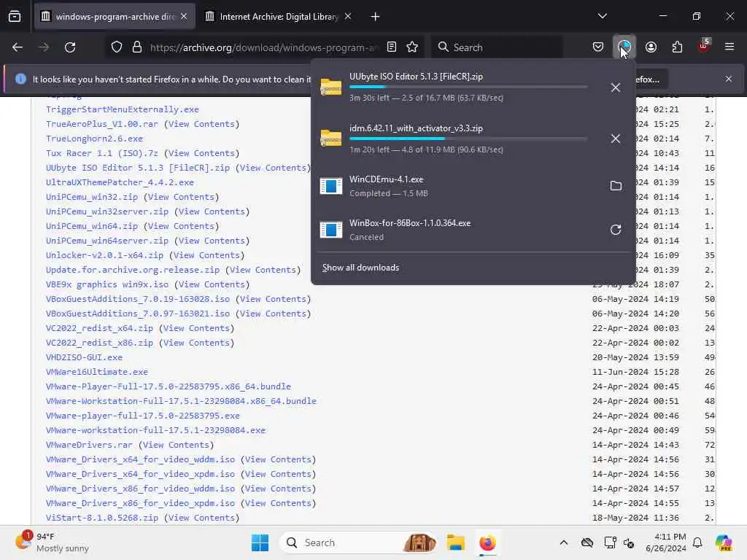Screen dimensions: 747x560
Task: Open Windows Start menu
Action: click(260, 542)
